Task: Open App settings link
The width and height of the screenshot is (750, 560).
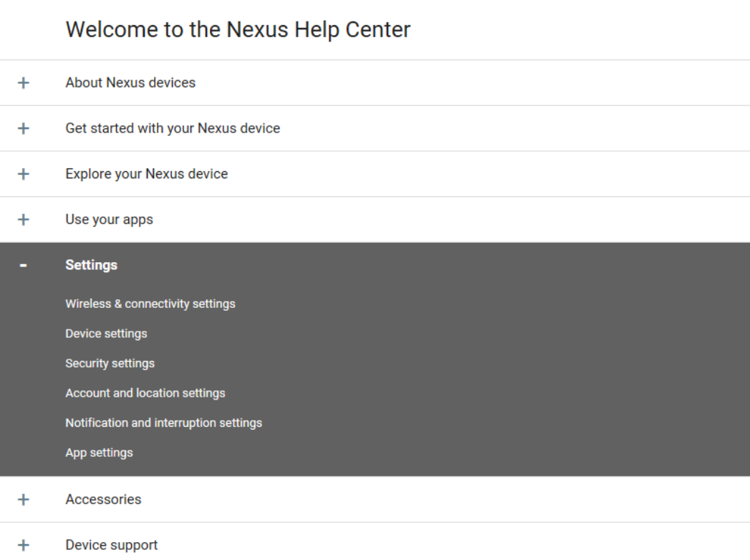Action: tap(99, 453)
